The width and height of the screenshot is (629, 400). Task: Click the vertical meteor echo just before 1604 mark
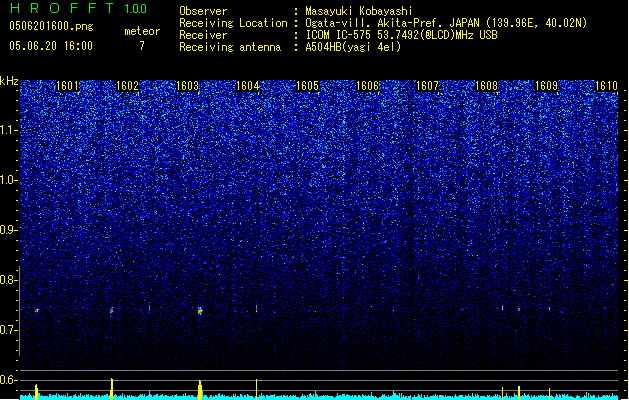tap(257, 308)
